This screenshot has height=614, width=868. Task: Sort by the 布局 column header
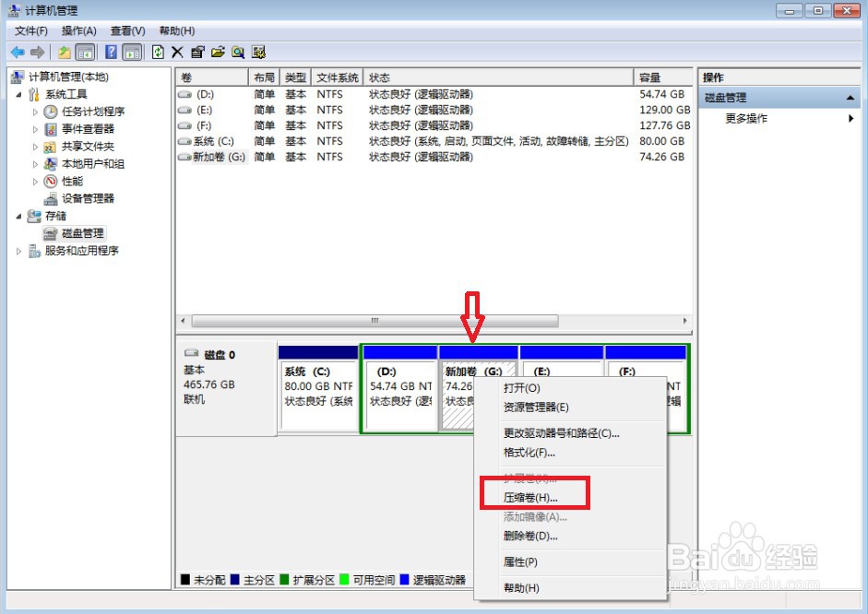[x=265, y=77]
